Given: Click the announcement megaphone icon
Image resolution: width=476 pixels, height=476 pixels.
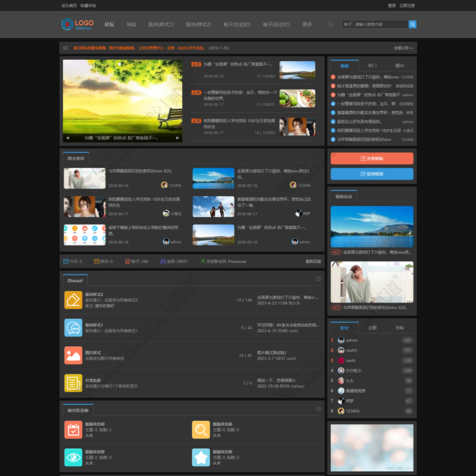Looking at the screenshot, I should (x=65, y=48).
